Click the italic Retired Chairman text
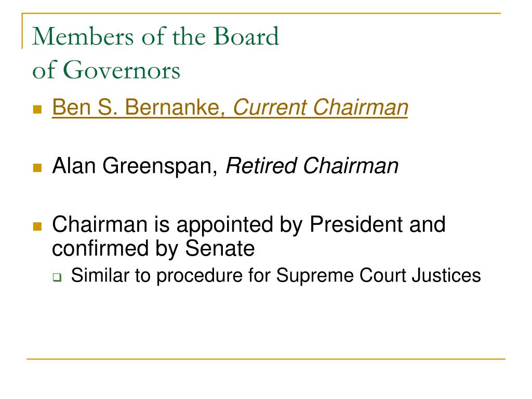 312,166
